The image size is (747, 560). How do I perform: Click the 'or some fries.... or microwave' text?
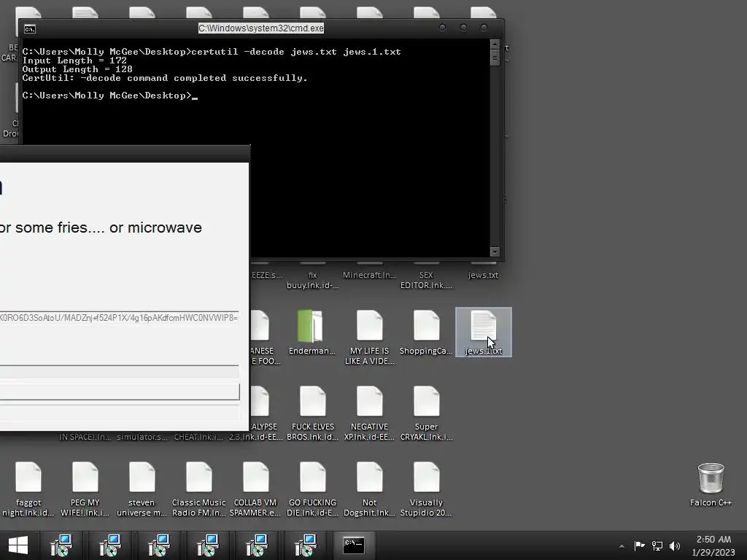[101, 227]
